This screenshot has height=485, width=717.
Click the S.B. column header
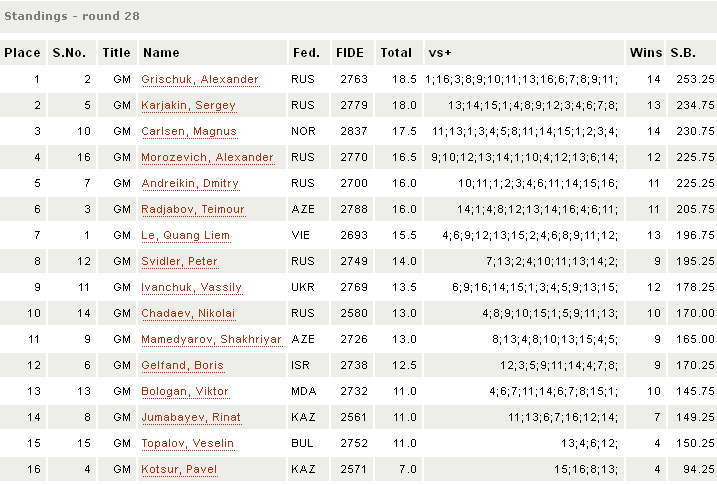click(x=683, y=53)
